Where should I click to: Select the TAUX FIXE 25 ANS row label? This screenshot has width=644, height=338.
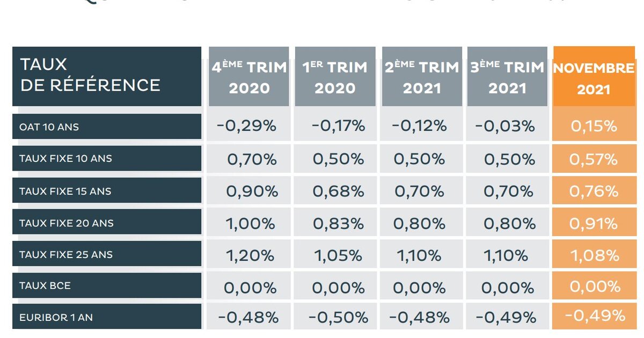(x=107, y=254)
